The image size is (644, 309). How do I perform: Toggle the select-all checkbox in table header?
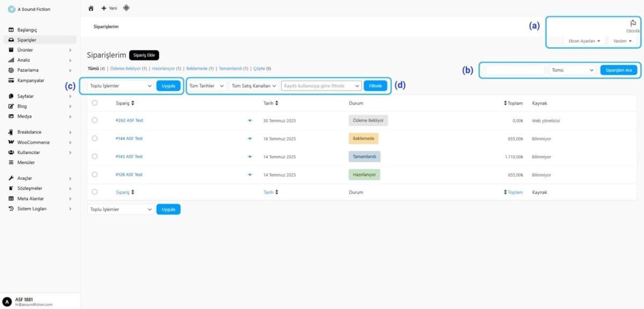(x=94, y=102)
